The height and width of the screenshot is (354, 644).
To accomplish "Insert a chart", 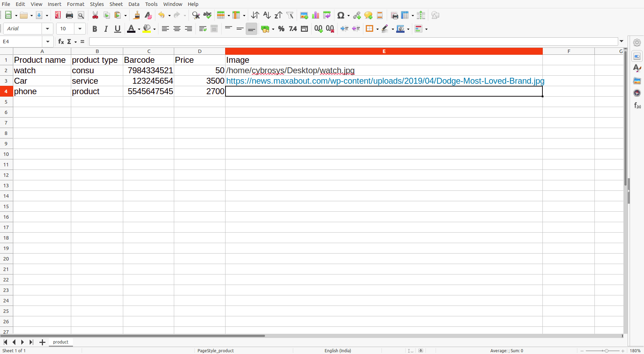I will point(316,15).
